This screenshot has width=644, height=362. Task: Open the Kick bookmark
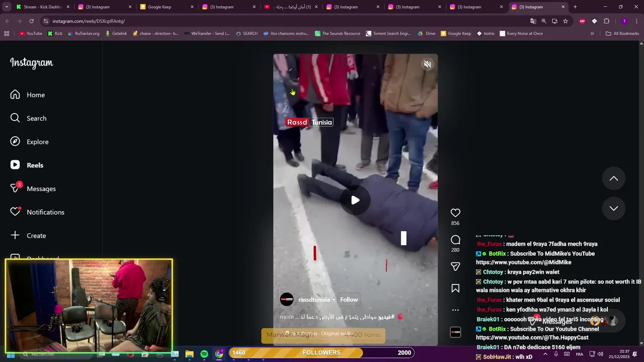point(55,34)
